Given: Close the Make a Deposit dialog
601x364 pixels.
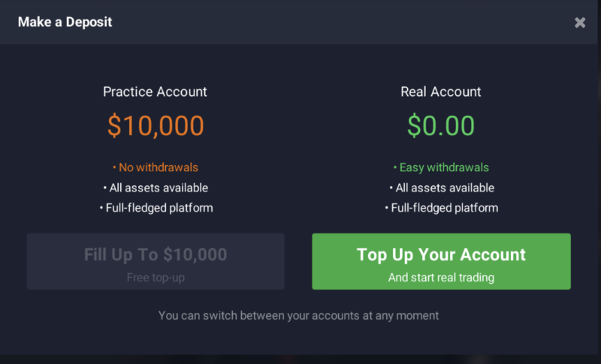Looking at the screenshot, I should [580, 23].
